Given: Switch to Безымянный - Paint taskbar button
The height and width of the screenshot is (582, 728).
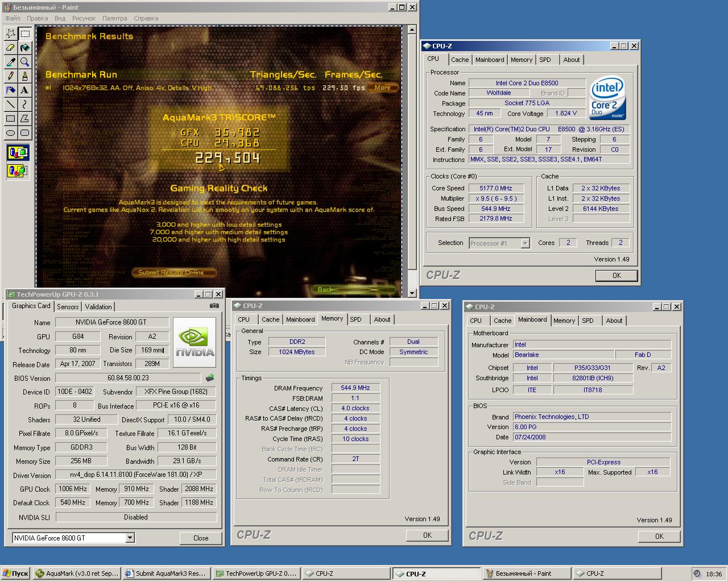Looking at the screenshot, I should (x=526, y=573).
